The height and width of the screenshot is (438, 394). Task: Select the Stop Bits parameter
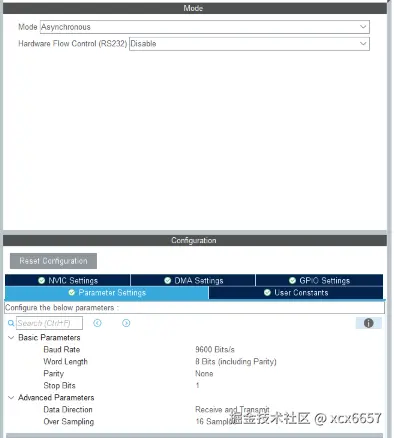click(59, 386)
